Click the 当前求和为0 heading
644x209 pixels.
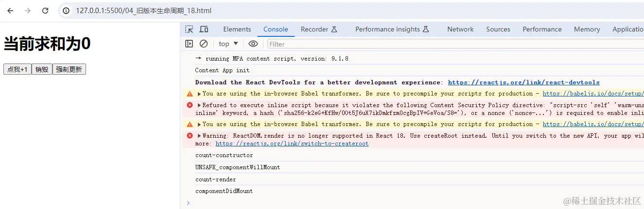(x=47, y=44)
